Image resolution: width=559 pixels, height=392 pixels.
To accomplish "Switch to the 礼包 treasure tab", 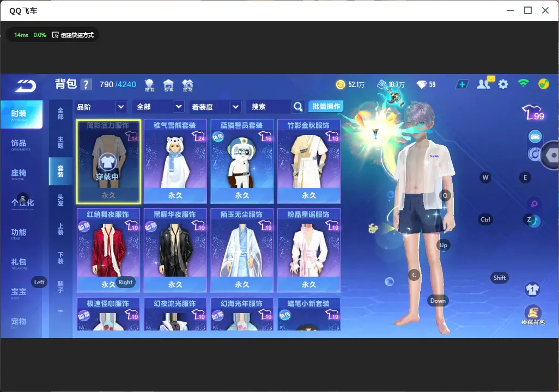I will pos(21,264).
